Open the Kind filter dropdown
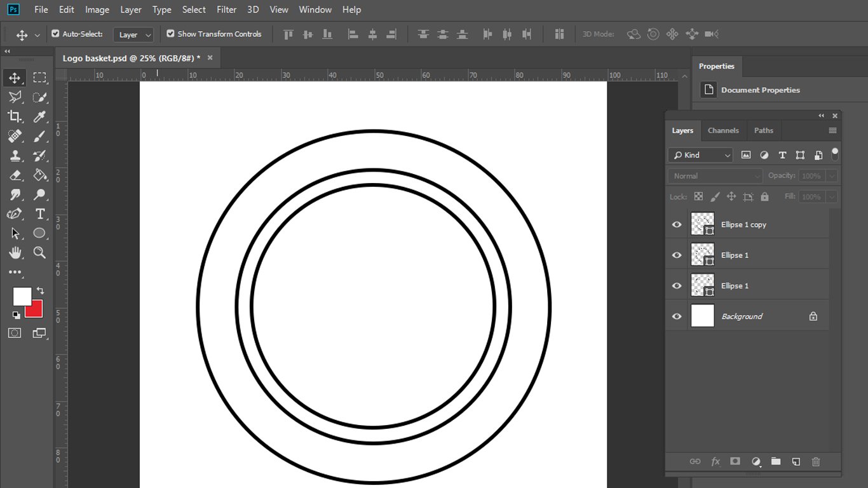 coord(700,154)
